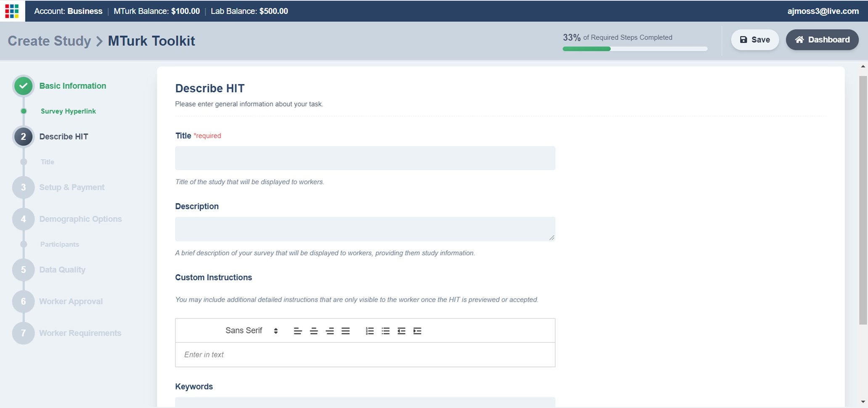Click the Create Study breadcrumb link
The width and height of the screenshot is (868, 408).
pos(49,41)
